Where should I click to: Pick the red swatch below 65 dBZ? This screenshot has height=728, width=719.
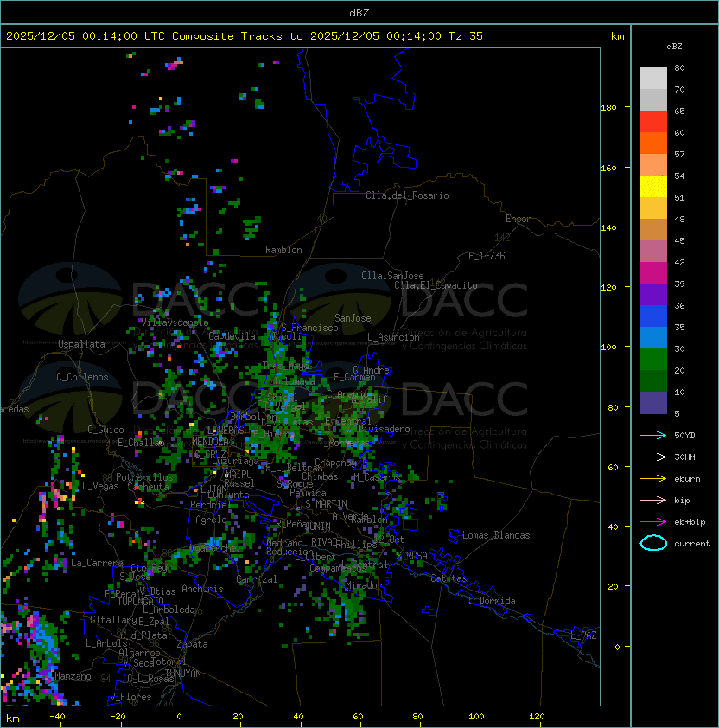[653, 122]
